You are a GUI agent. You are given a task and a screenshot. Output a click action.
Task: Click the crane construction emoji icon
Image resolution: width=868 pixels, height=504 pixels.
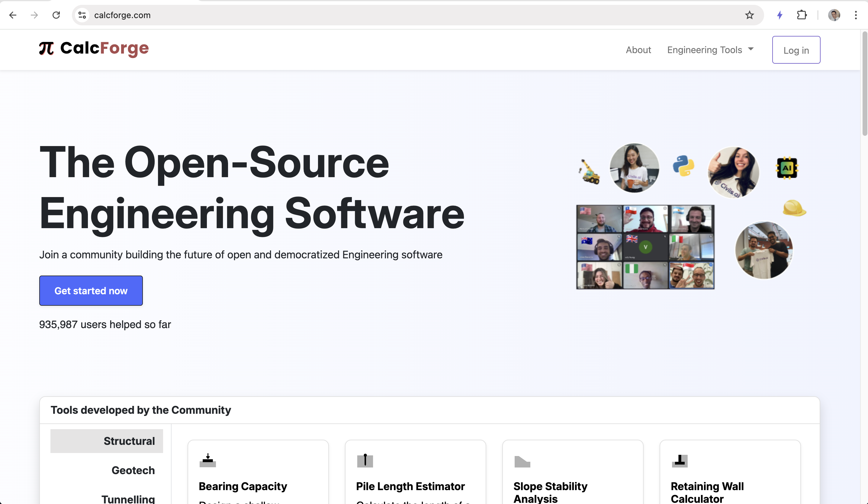[589, 171]
